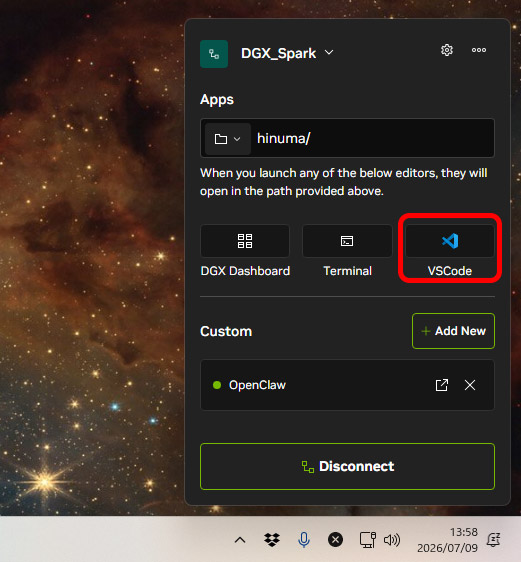Add a new custom app
This screenshot has height=562, width=521.
pyautogui.click(x=453, y=331)
